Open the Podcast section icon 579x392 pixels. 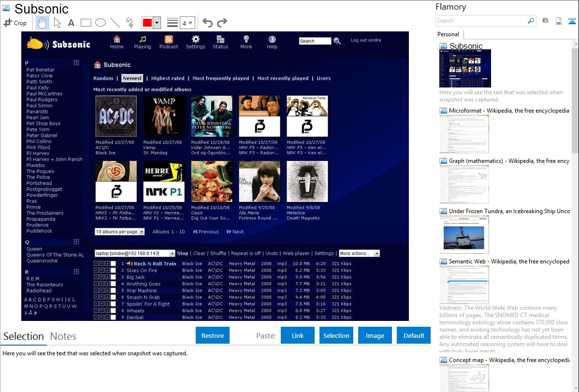pos(168,42)
